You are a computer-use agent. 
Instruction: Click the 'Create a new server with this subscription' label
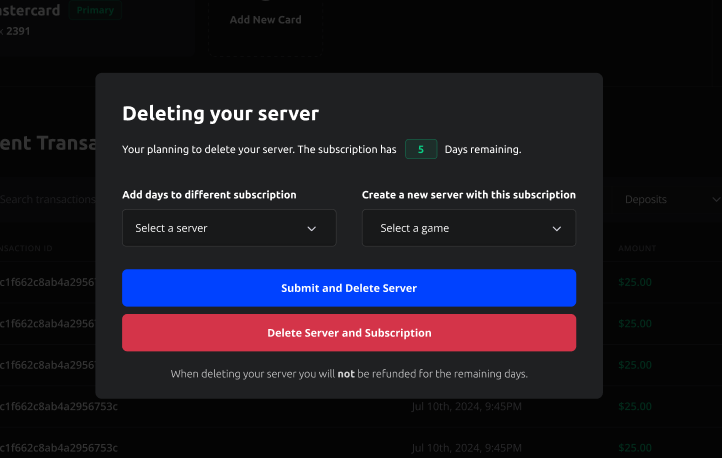click(468, 195)
